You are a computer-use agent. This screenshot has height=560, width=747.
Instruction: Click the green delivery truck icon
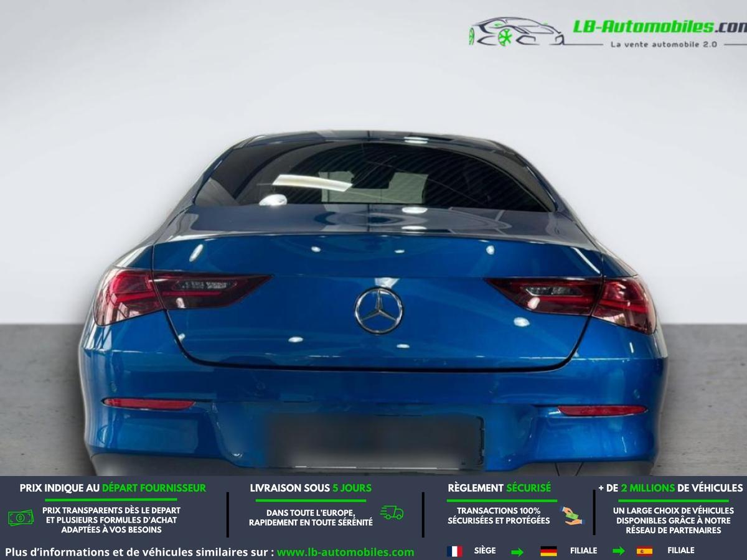point(392,513)
